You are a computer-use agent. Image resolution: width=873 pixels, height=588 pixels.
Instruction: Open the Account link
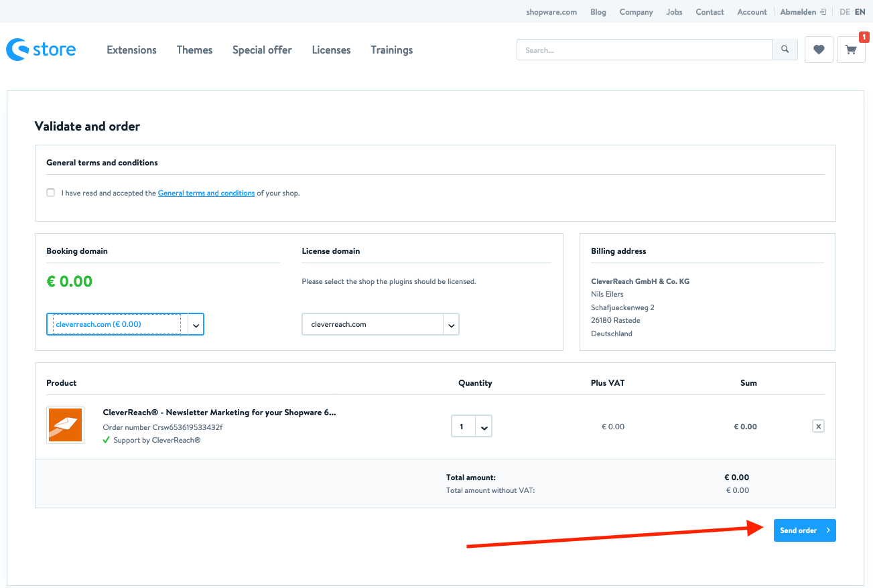pos(752,12)
